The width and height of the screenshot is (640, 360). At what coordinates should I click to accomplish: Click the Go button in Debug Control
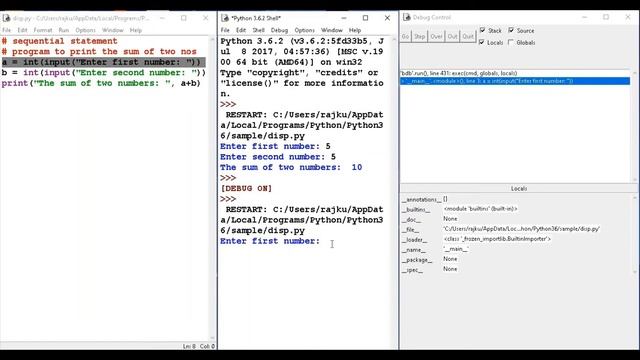[x=405, y=36]
